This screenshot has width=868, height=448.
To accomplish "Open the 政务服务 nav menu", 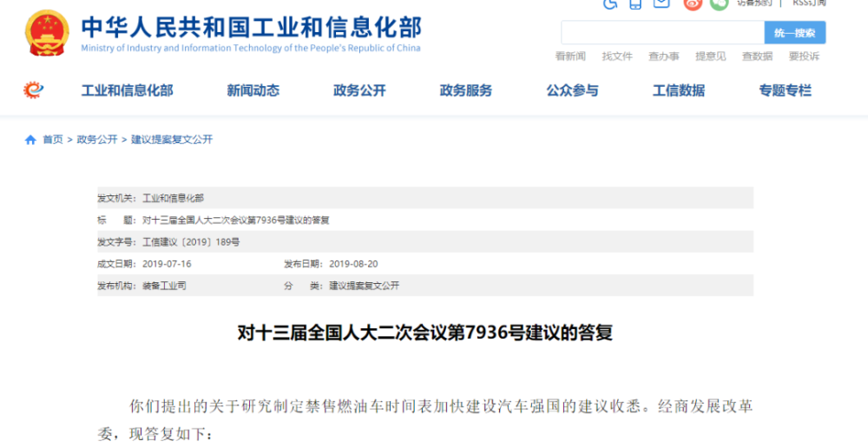I will pyautogui.click(x=465, y=90).
